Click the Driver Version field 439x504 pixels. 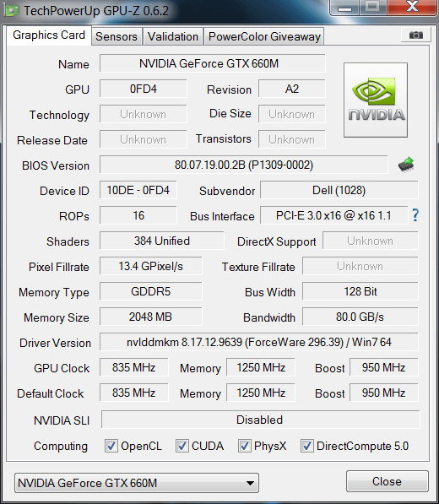(259, 342)
